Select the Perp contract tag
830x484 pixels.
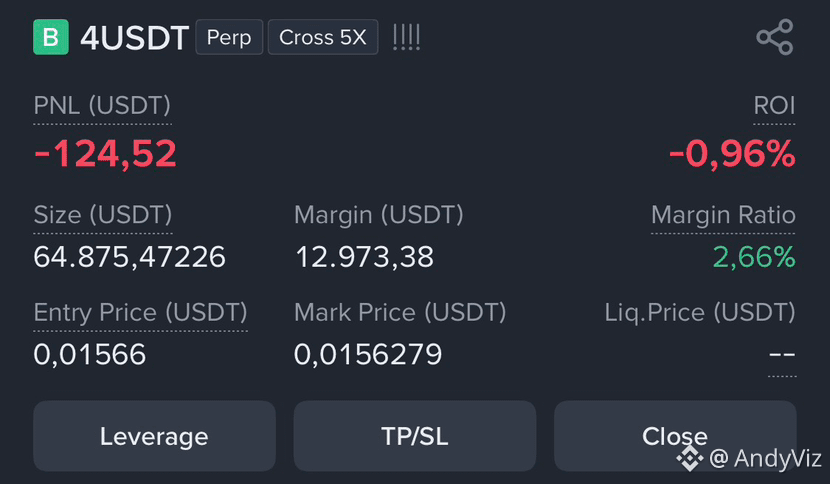click(229, 37)
